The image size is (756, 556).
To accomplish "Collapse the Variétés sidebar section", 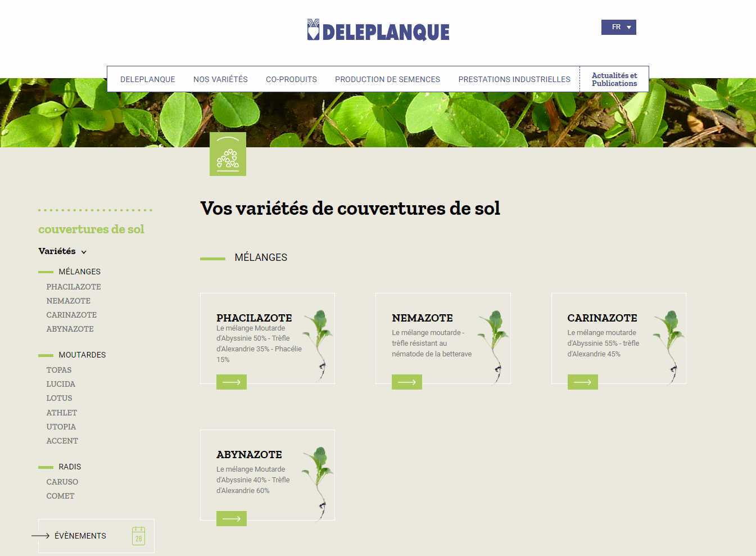I will [62, 251].
